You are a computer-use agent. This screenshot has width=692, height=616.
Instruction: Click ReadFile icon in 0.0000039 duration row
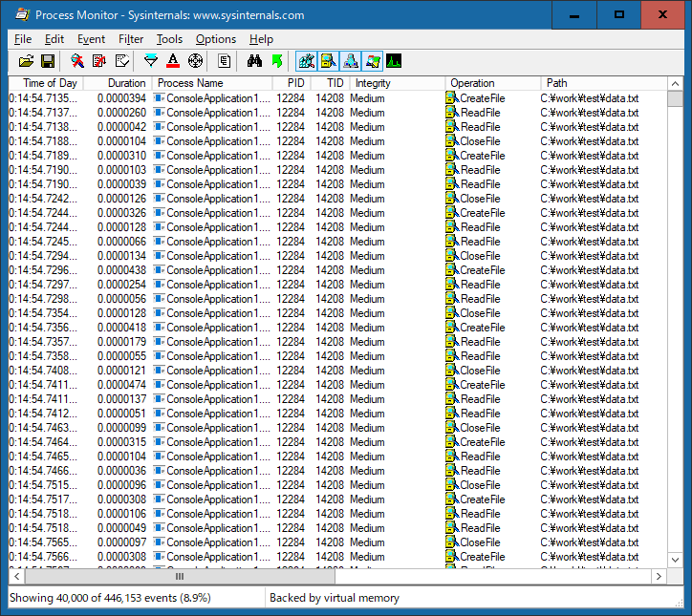[x=450, y=184]
